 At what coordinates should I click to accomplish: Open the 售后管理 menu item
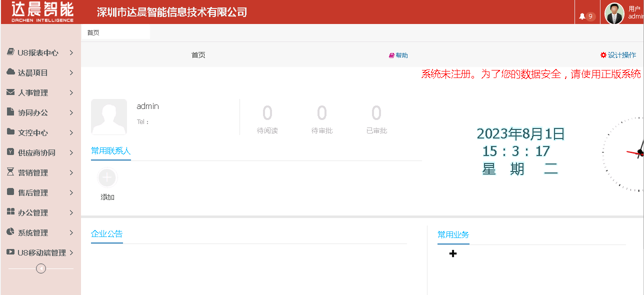(x=40, y=192)
